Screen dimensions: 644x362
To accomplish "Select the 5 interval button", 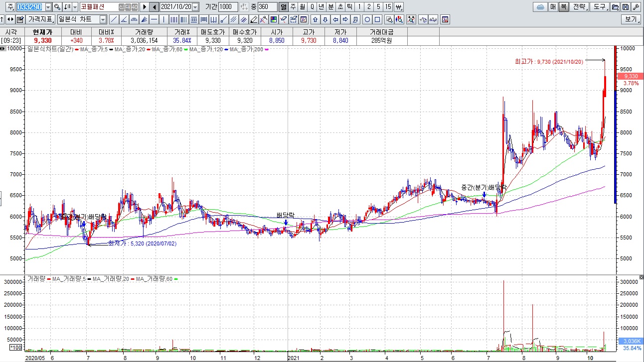I will (378, 7).
